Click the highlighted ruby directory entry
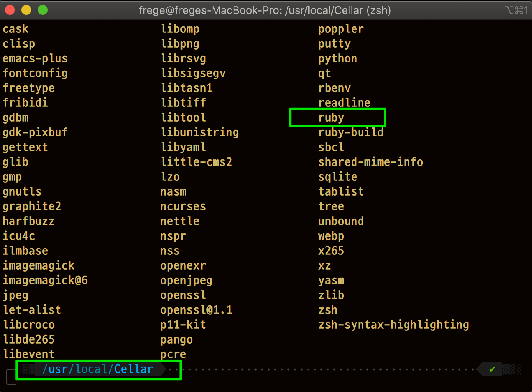Screen dimensions: 532x392 point(331,118)
